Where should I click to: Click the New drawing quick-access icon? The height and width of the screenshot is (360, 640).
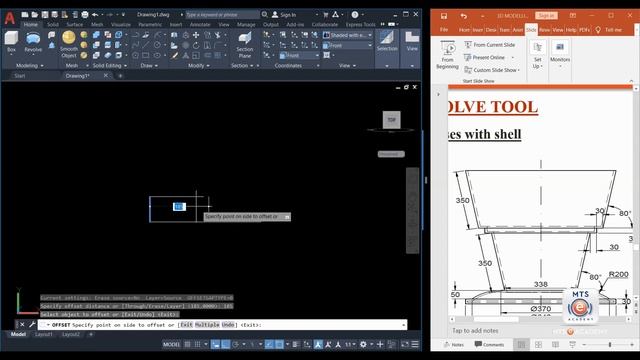pos(25,15)
